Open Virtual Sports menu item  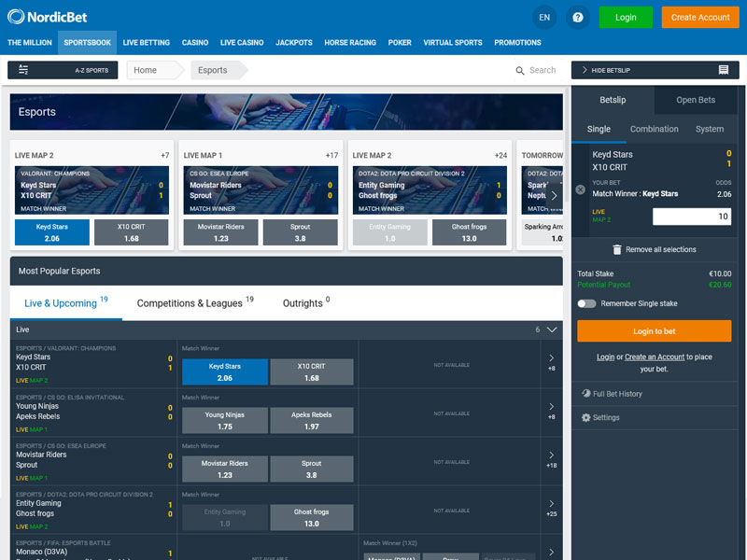(x=453, y=42)
